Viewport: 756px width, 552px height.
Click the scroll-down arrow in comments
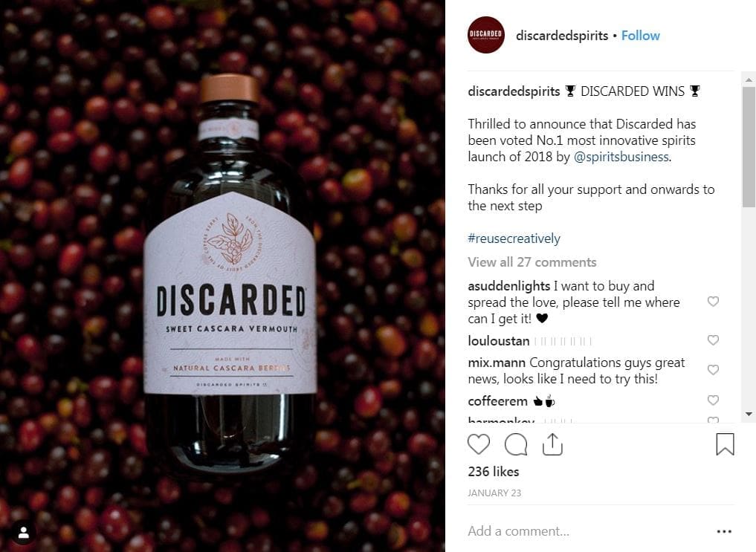coord(749,415)
